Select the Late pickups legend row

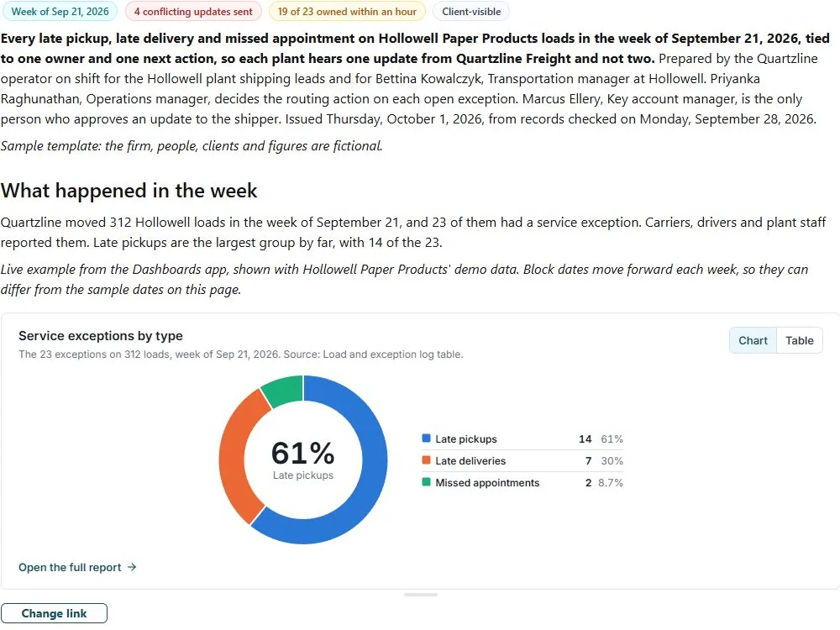point(522,439)
